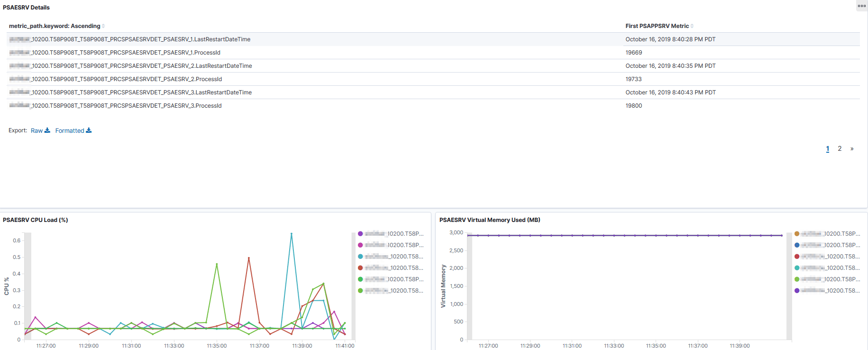The height and width of the screenshot is (350, 868).
Task: Click the PSAESRV Virtual Memory Used (MB) title
Action: pos(490,220)
